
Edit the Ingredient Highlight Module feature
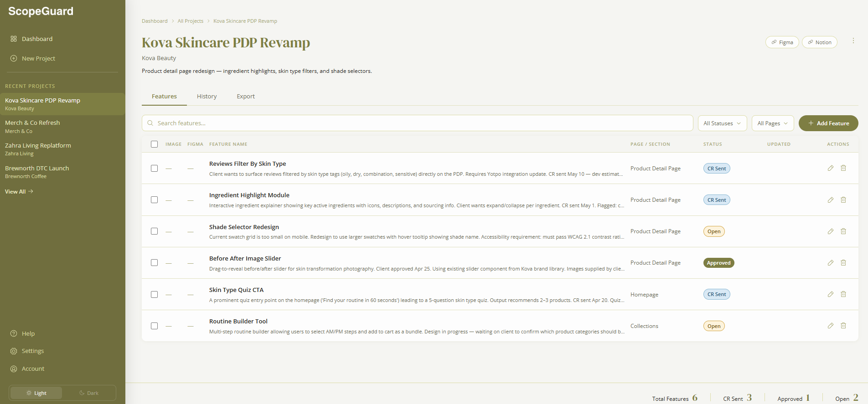(x=831, y=200)
